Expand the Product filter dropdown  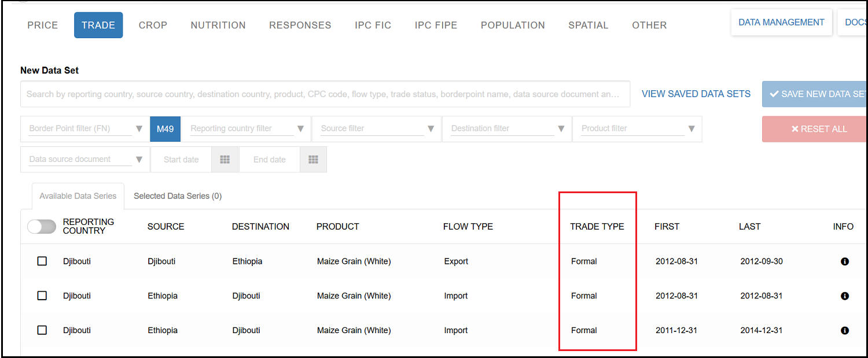pos(692,129)
